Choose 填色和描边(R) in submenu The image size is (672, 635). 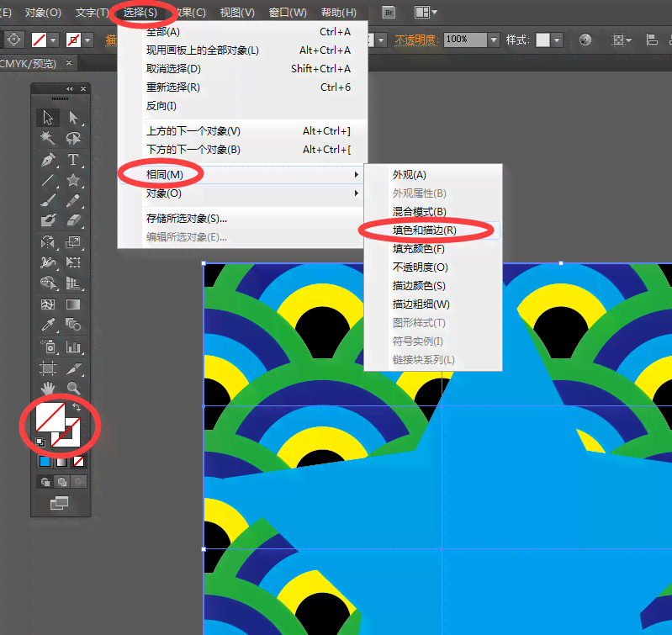(432, 230)
